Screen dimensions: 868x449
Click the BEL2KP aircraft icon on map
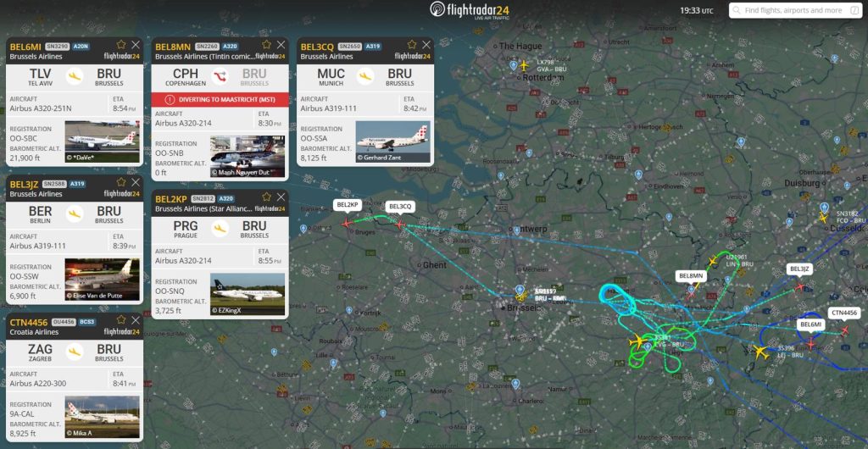pos(347,224)
